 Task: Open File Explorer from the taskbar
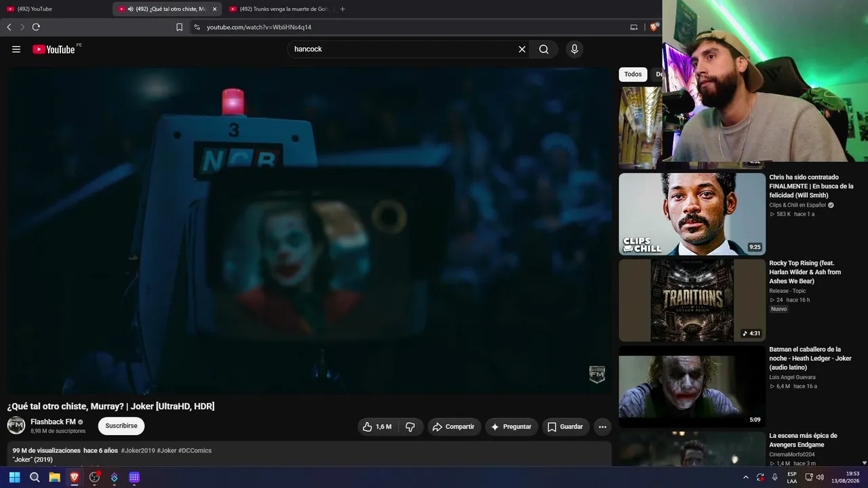point(54,477)
